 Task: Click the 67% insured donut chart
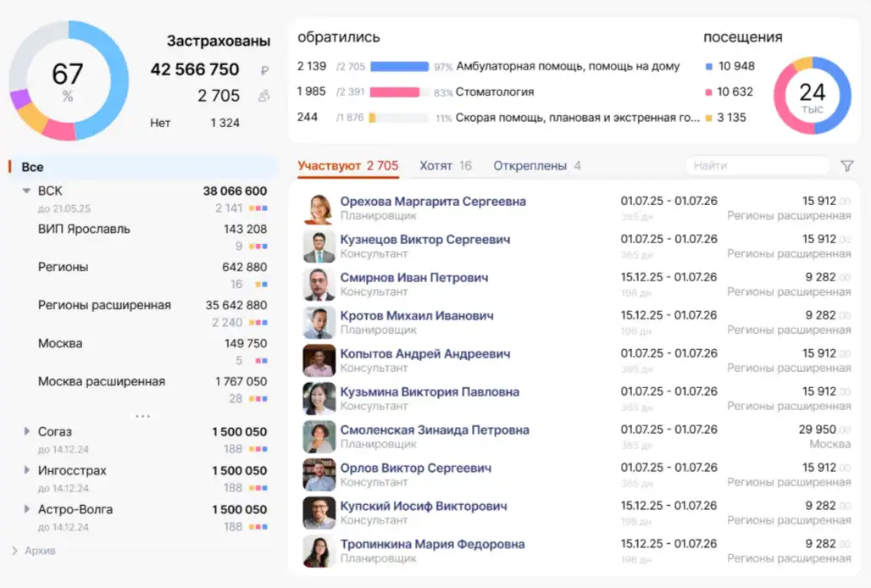tap(69, 80)
